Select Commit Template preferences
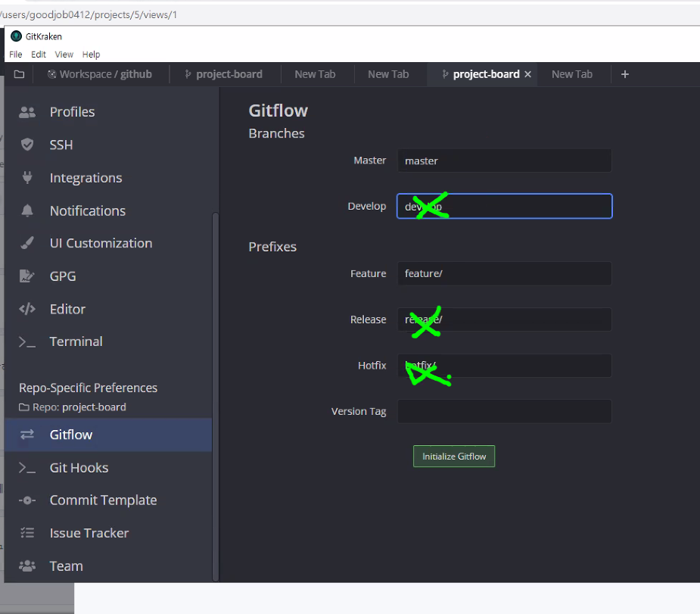The width and height of the screenshot is (700, 614). (x=108, y=500)
